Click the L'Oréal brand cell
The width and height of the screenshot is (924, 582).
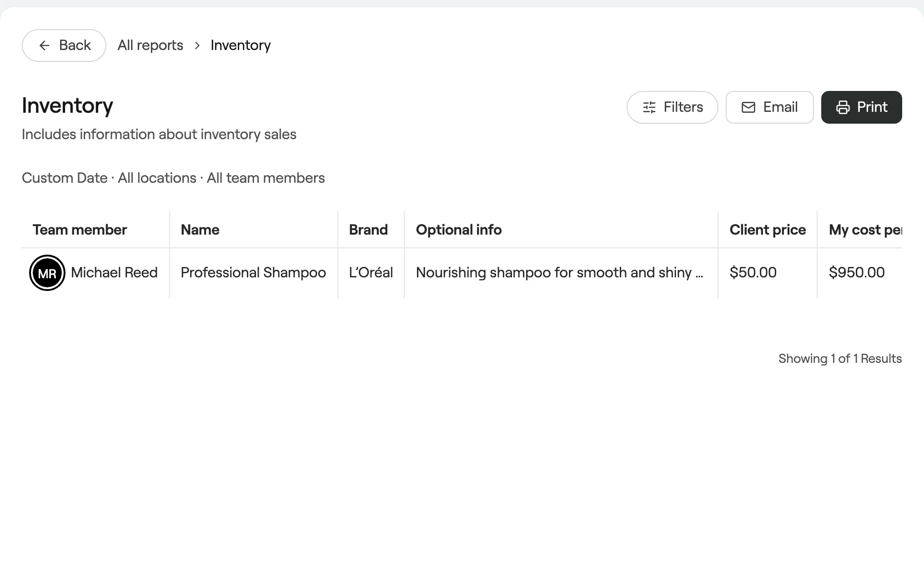tap(371, 272)
